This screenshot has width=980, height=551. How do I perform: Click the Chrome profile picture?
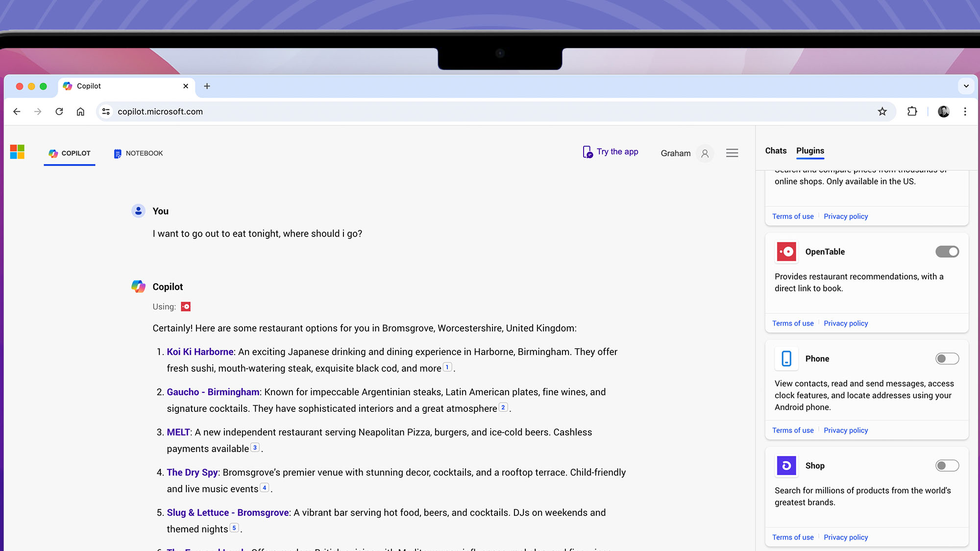[943, 112]
